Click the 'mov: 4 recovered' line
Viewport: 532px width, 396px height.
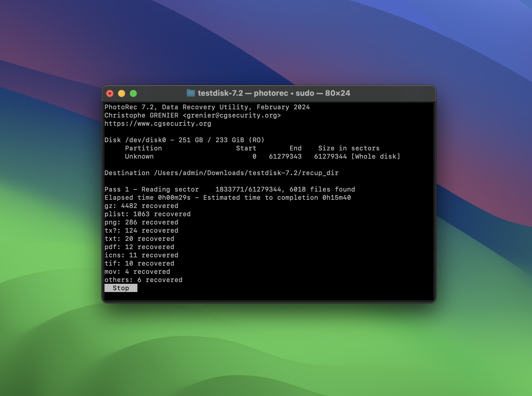137,272
